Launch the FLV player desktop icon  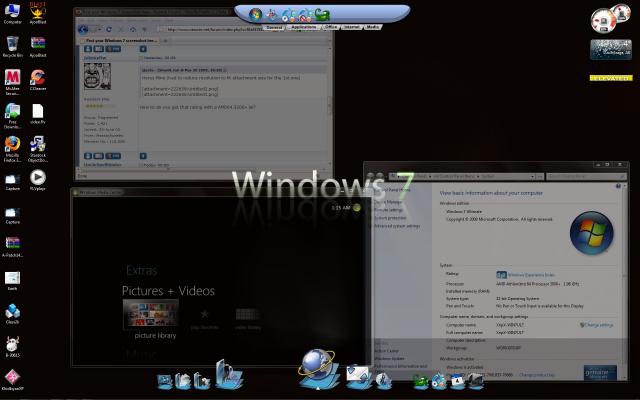[x=38, y=180]
